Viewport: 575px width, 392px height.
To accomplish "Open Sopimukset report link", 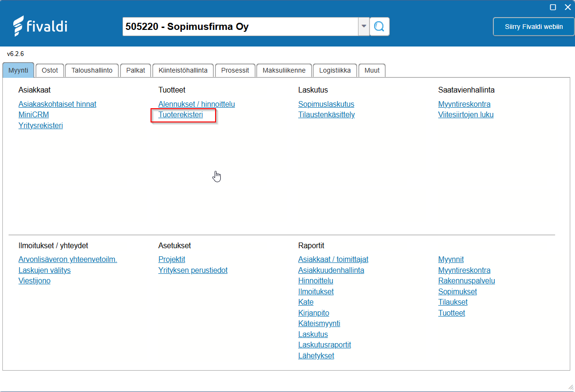I will coord(458,291).
